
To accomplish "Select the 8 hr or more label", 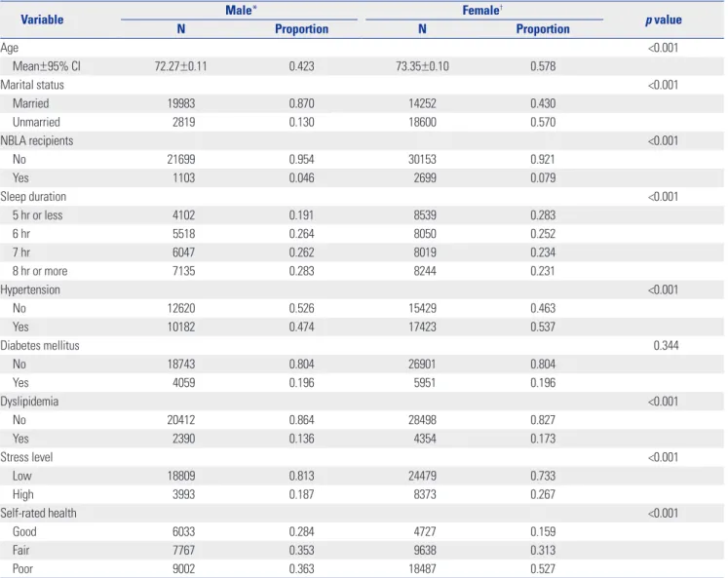I will pyautogui.click(x=40, y=271).
